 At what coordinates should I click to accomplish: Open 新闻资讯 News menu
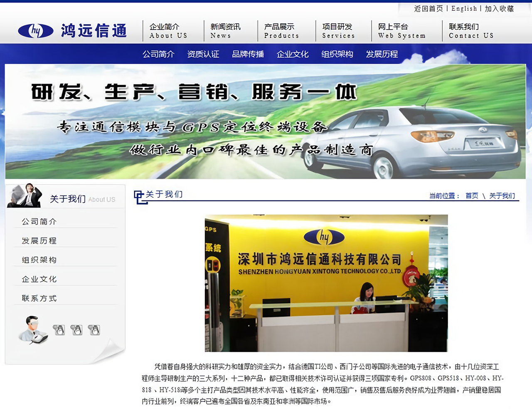point(225,31)
